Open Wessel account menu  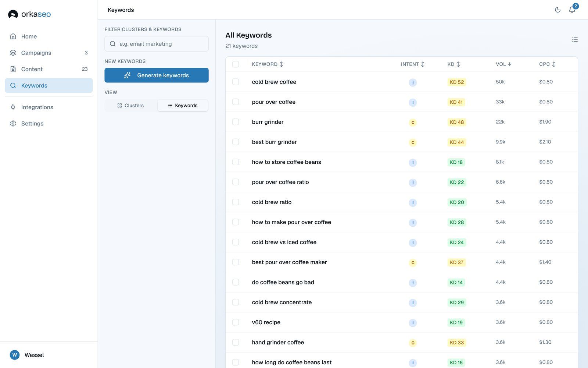pos(49,355)
